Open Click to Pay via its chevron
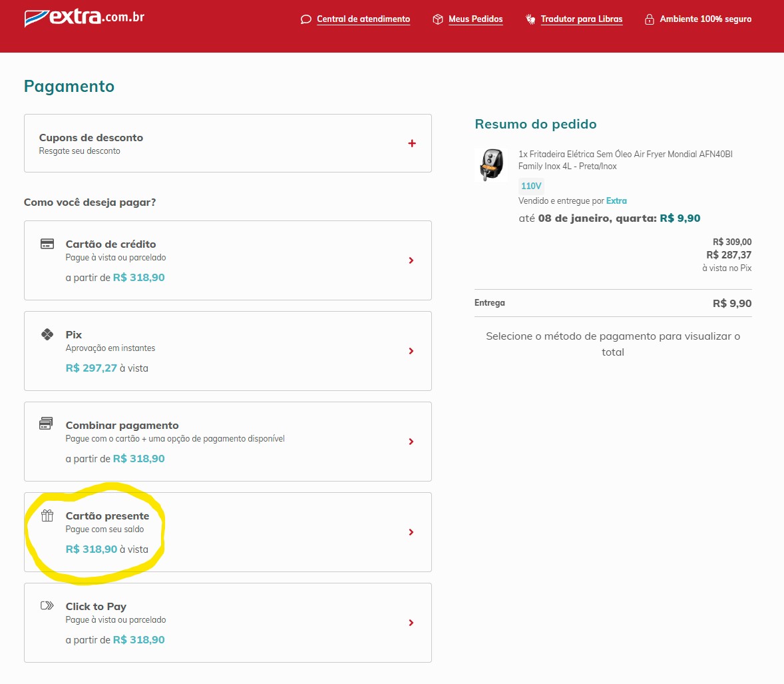Image resolution: width=784 pixels, height=684 pixels. coord(411,623)
